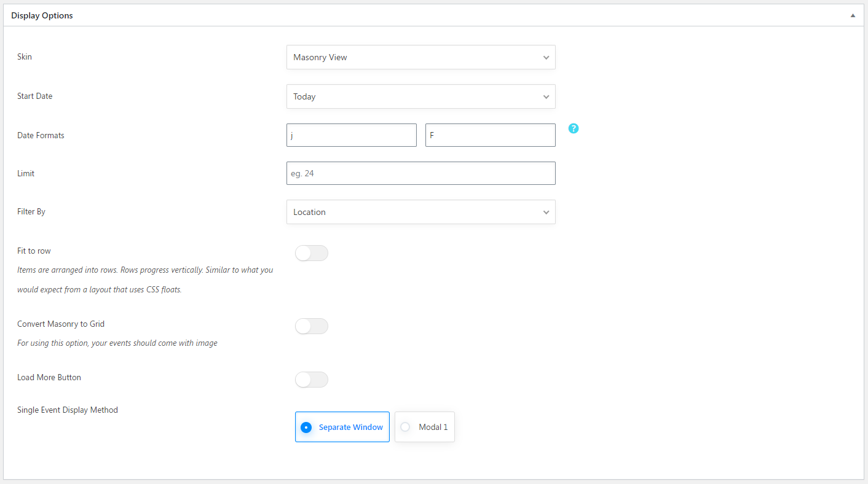
Task: Focus the Limit input field
Action: [x=421, y=173]
